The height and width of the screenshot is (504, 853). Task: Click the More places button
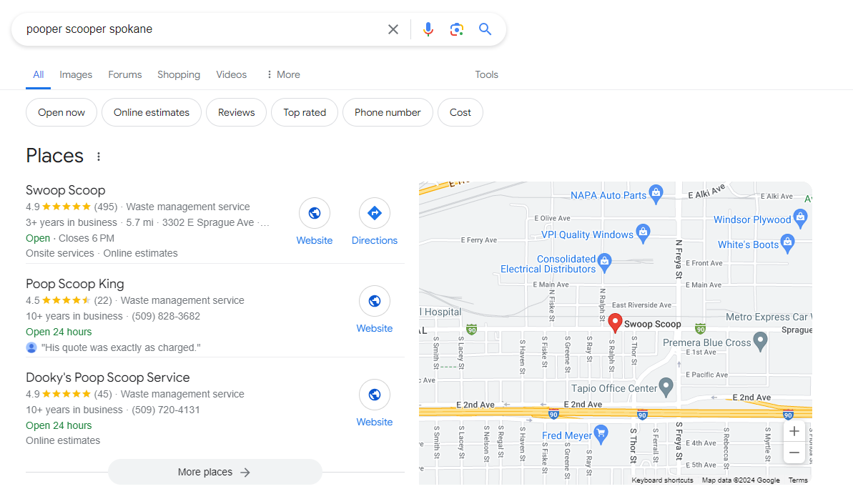pos(215,472)
